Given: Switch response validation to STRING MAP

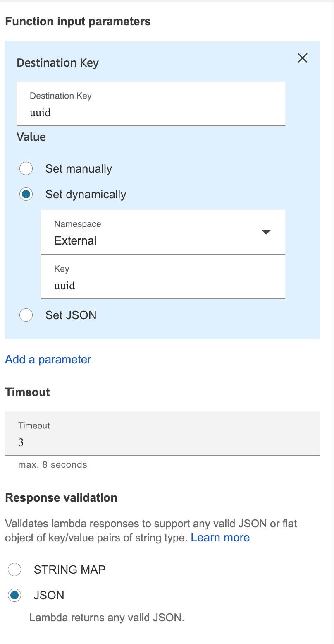Looking at the screenshot, I should tap(14, 570).
